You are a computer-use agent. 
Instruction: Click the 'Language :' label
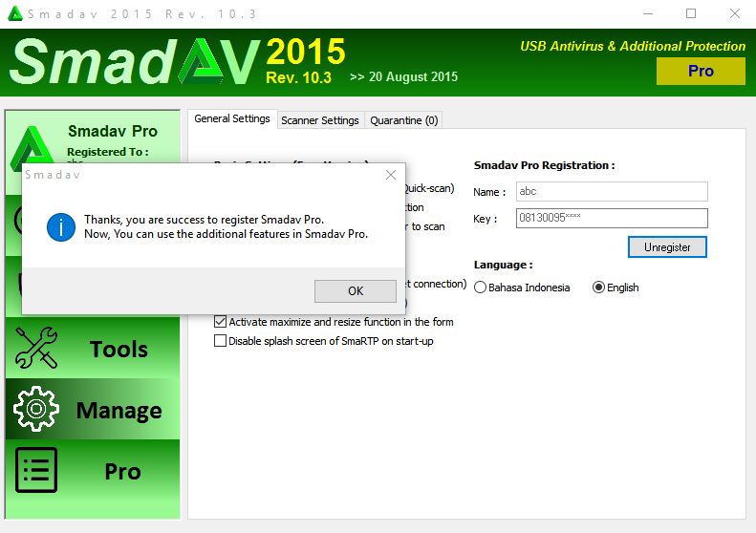pos(503,265)
